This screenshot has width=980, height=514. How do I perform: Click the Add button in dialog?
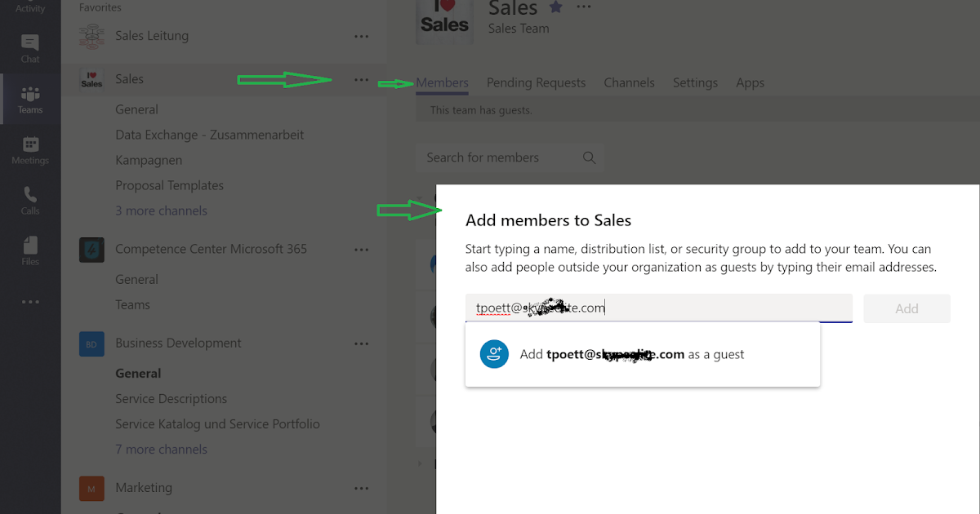tap(906, 308)
